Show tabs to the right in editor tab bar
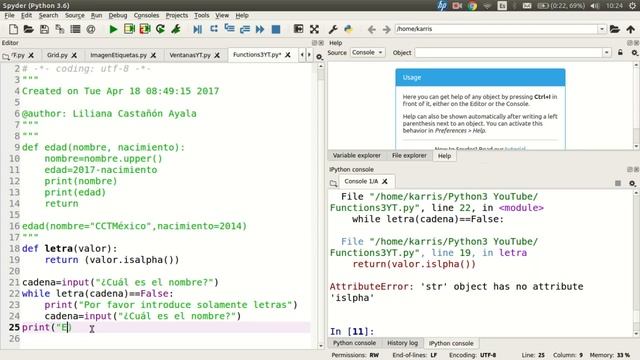 (x=309, y=55)
